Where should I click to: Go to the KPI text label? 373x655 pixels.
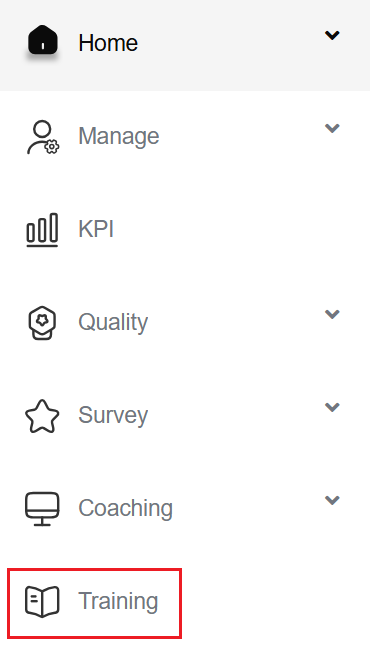tap(96, 229)
